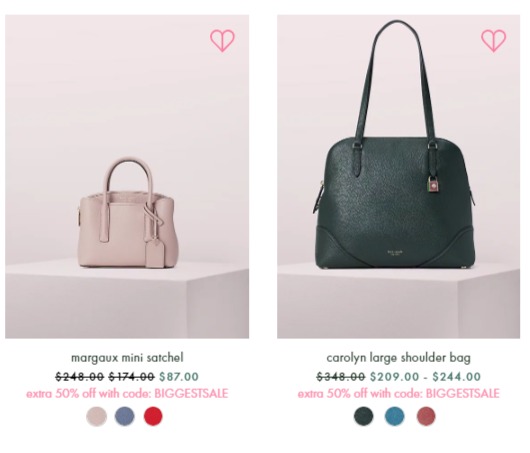Image resolution: width=530 pixels, height=453 pixels.
Task: Open the carolyn large shoulder bag title link
Action: coord(399,358)
